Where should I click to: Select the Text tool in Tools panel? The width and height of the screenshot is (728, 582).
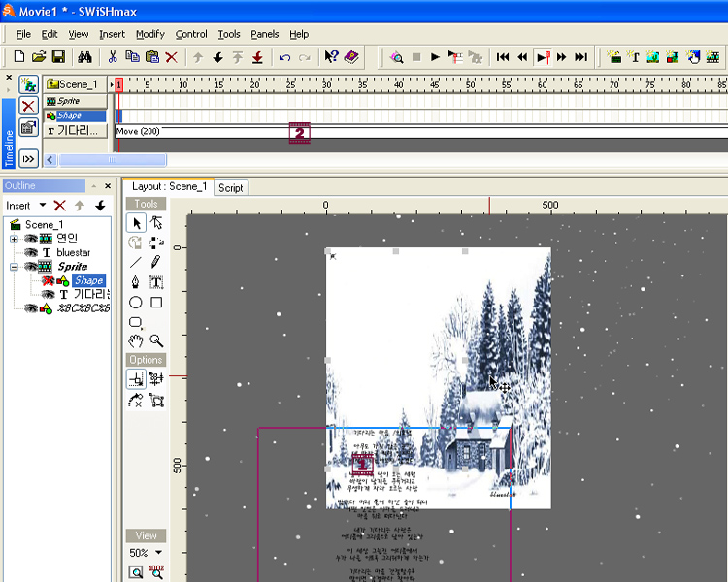[x=156, y=282]
